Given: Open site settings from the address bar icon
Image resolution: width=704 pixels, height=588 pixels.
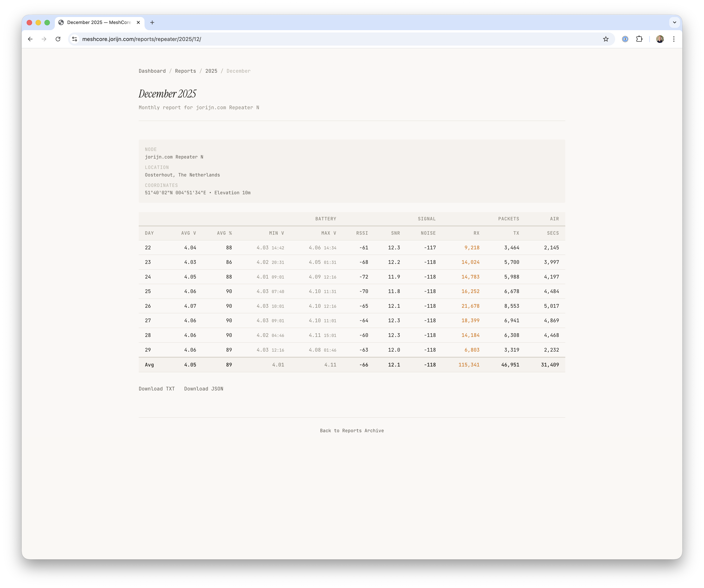Looking at the screenshot, I should [74, 39].
